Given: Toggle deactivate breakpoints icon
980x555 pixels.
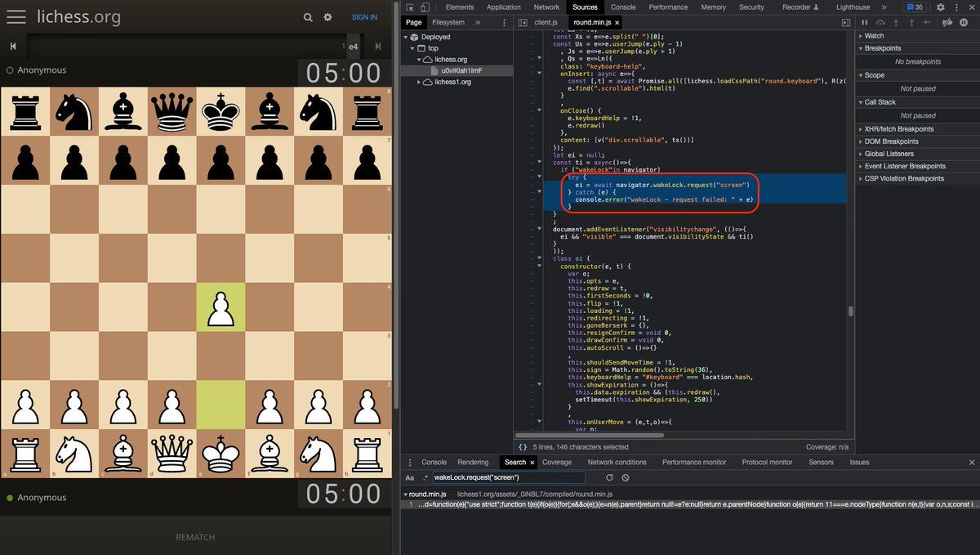Looking at the screenshot, I should point(946,23).
